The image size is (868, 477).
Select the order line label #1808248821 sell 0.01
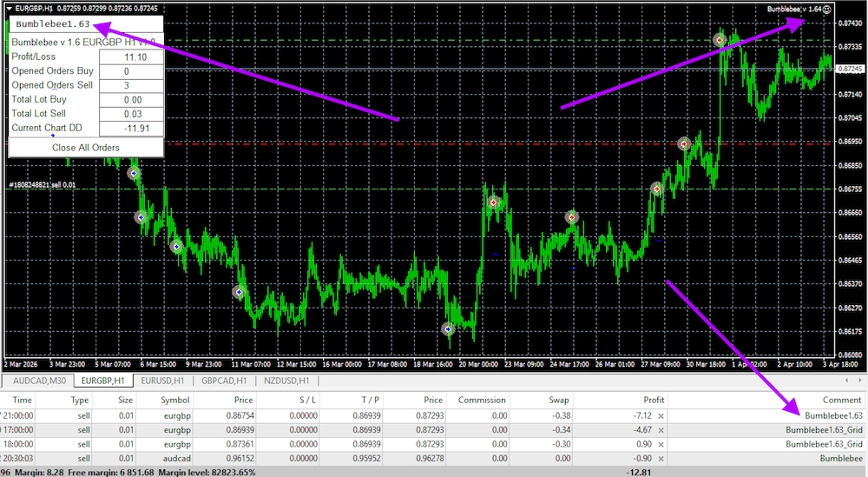43,185
